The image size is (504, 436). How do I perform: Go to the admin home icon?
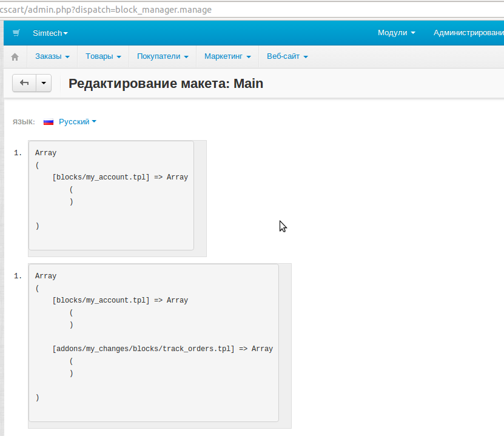(x=15, y=57)
